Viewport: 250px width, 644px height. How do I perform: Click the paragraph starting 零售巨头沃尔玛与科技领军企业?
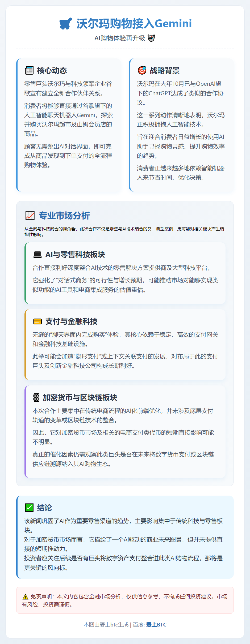coord(68,88)
